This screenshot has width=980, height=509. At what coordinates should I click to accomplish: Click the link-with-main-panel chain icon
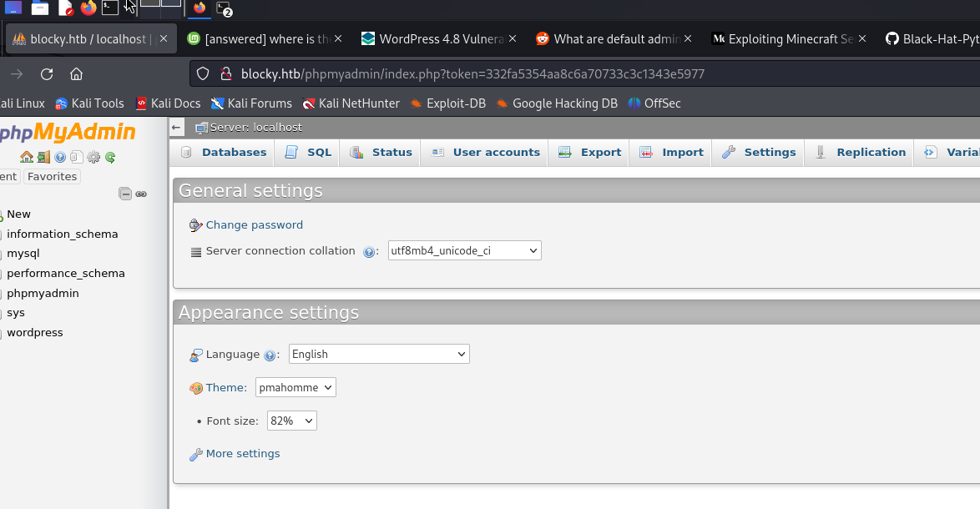141,194
